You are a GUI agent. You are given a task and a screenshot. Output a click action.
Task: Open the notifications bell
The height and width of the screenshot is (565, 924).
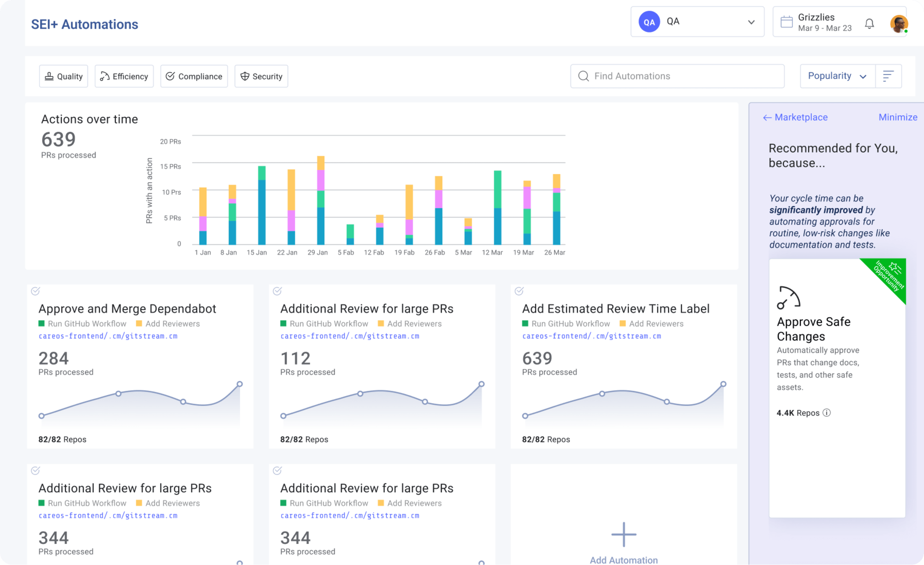(x=869, y=24)
